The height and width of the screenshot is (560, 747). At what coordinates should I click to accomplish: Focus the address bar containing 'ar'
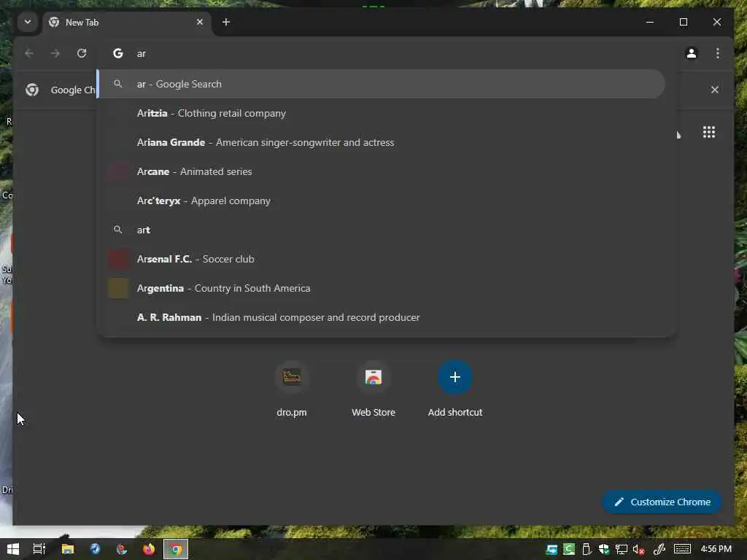point(386,53)
